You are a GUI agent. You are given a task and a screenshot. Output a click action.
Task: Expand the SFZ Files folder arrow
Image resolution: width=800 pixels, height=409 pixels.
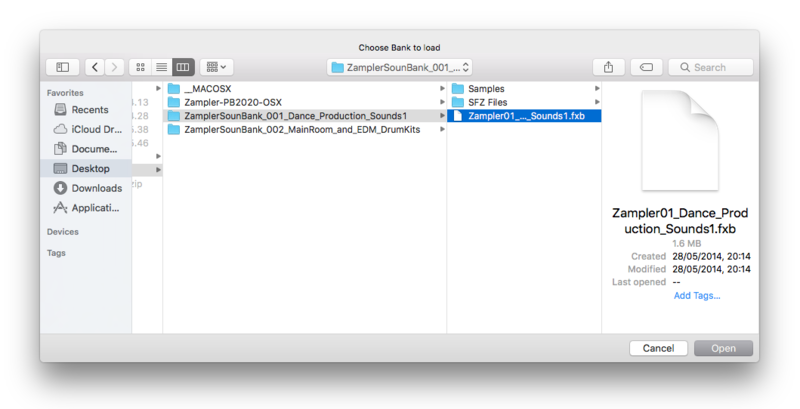click(597, 103)
